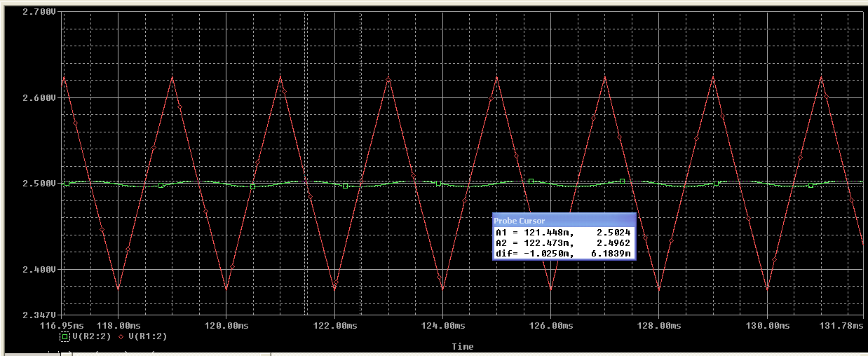The image size is (868, 356).
Task: Click the 2.400V y-axis label
Action: (38, 270)
